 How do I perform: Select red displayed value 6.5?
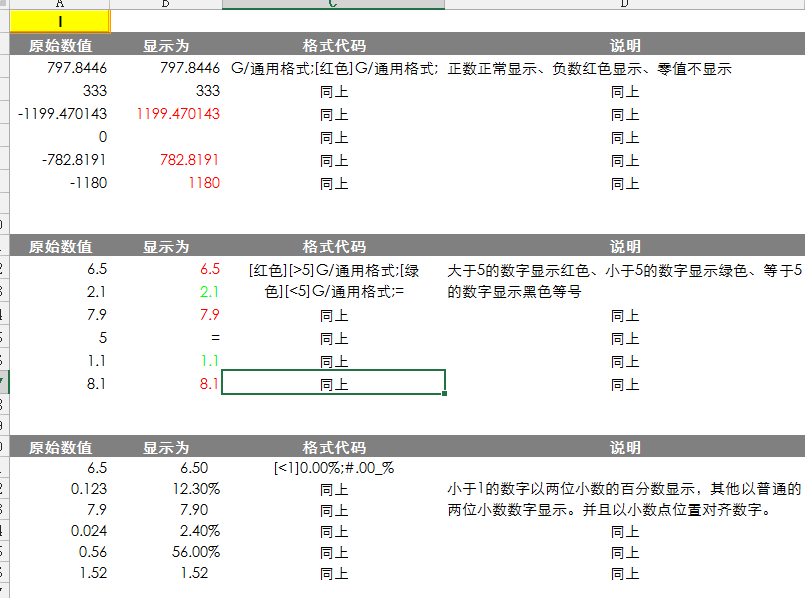(210, 269)
